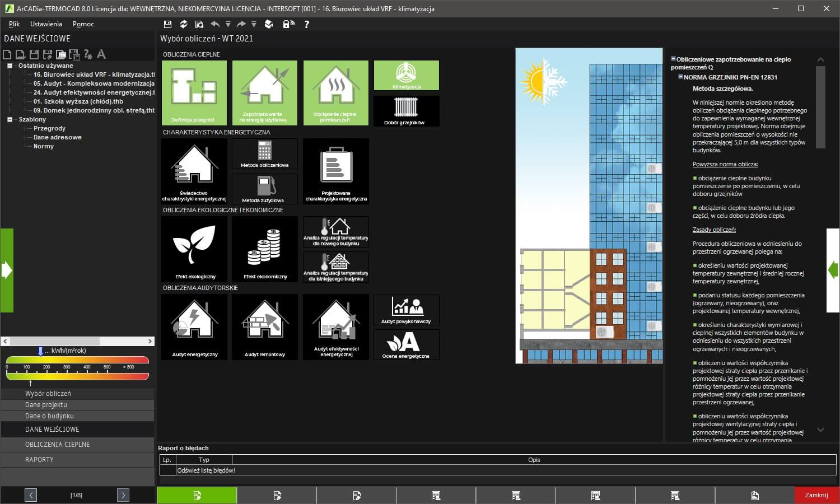Viewport: 840px width, 504px height.
Task: Click Odśwież listę błędów row
Action: pos(498,470)
